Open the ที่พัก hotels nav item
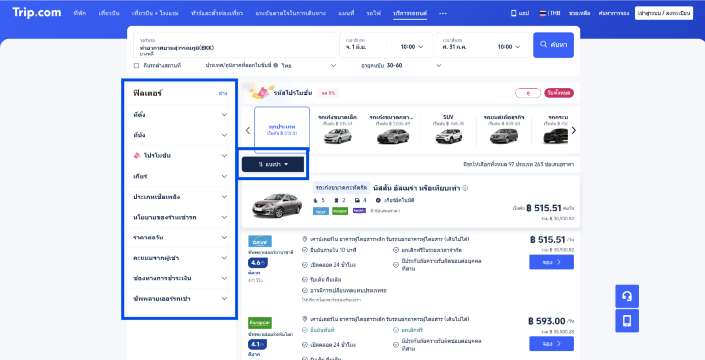 (x=80, y=13)
